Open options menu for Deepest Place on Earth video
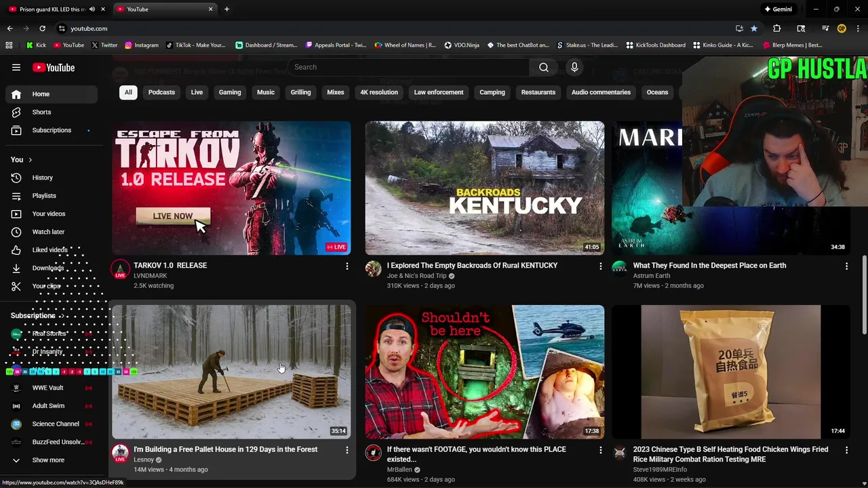The height and width of the screenshot is (488, 868). pos(846,266)
